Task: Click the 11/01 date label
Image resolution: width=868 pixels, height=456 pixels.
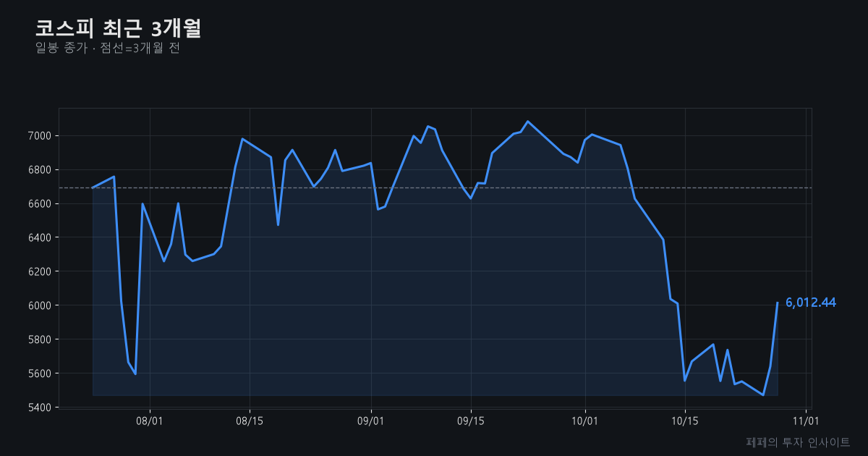Action: (x=806, y=421)
